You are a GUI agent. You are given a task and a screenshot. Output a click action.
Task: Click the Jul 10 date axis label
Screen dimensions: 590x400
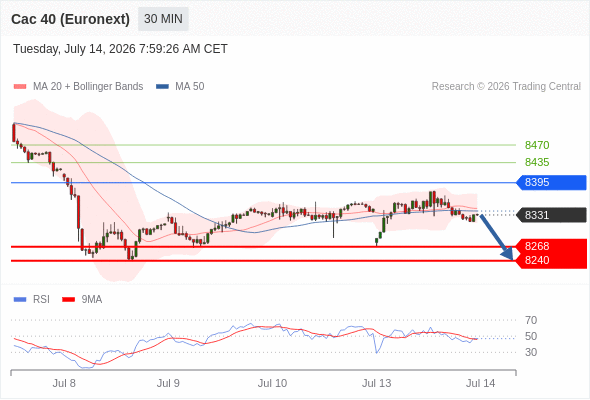[x=272, y=383]
